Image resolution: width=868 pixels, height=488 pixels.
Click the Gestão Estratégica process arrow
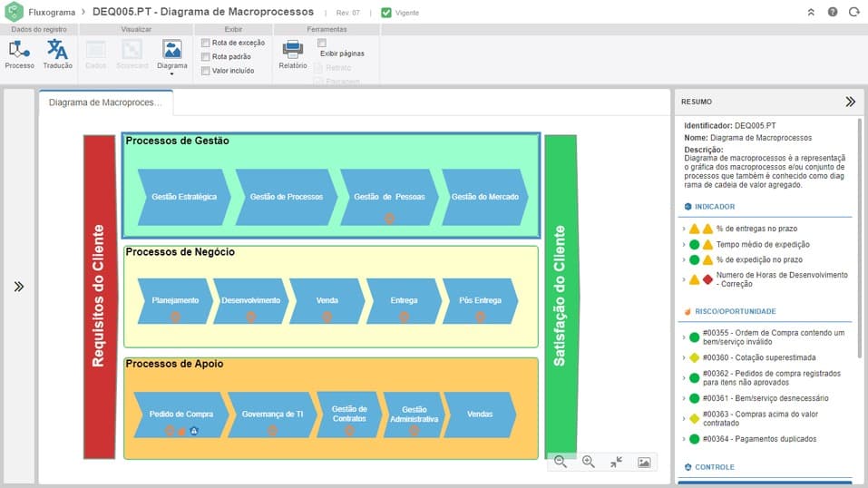184,197
